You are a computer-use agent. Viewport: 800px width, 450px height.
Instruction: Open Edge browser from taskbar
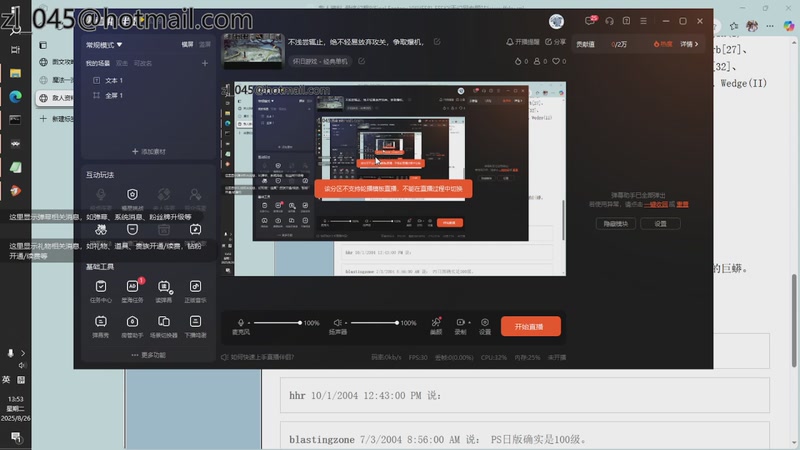(x=15, y=96)
